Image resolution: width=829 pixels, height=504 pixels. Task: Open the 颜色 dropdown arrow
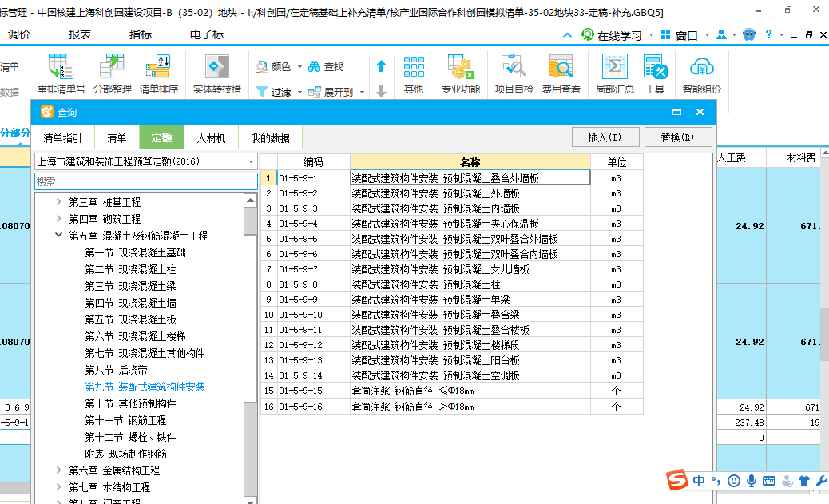pyautogui.click(x=299, y=66)
